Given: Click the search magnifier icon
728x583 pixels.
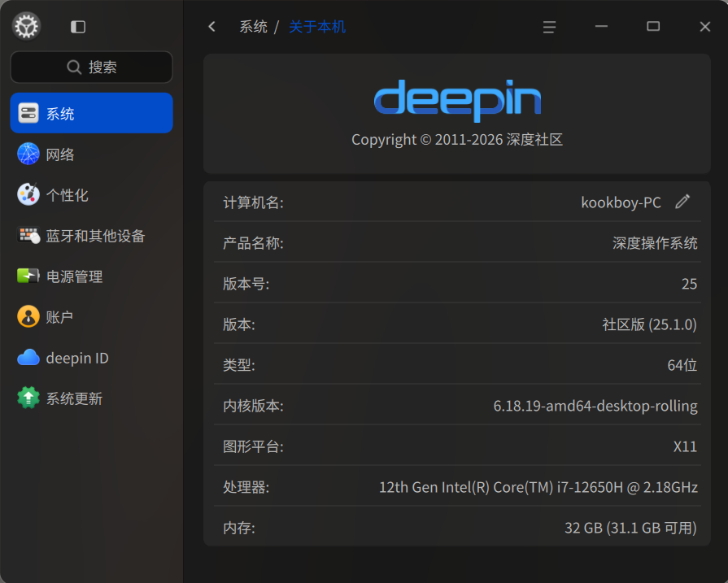Looking at the screenshot, I should point(74,67).
